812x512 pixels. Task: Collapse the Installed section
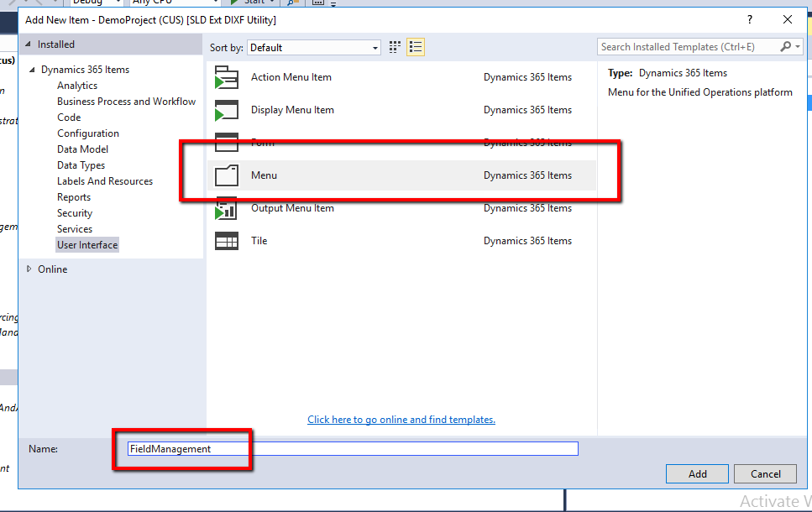click(28, 44)
